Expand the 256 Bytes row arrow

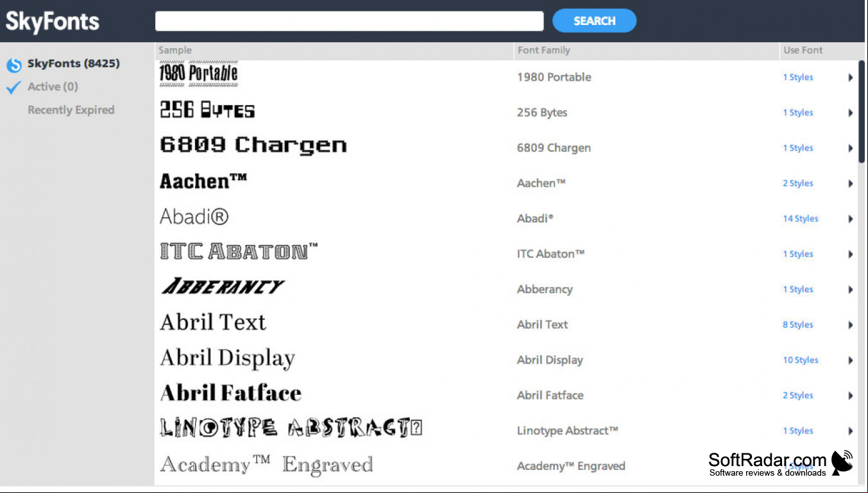pos(850,113)
